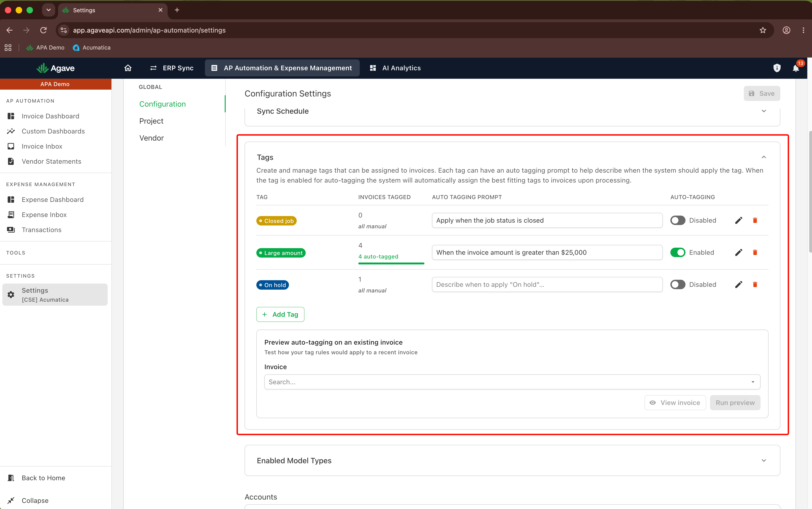Viewport: 812px width, 509px height.
Task: Open the apps grid in bookmarks bar
Action: point(8,47)
